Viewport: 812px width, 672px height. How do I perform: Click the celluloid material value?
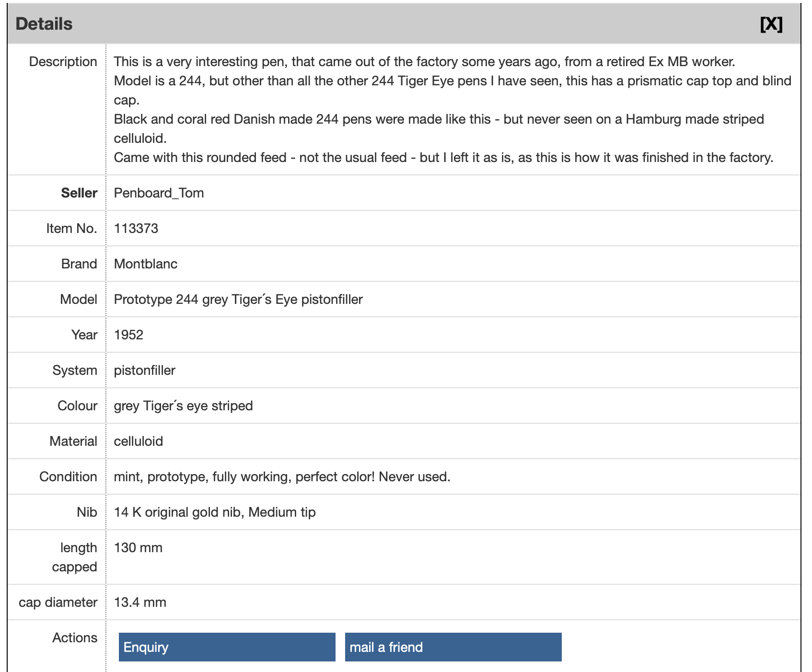coord(138,441)
